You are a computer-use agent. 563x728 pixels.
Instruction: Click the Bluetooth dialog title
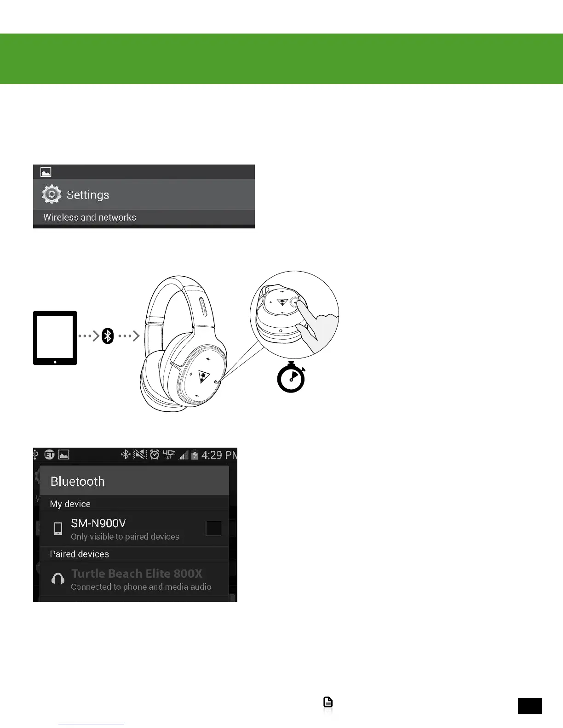(x=78, y=481)
